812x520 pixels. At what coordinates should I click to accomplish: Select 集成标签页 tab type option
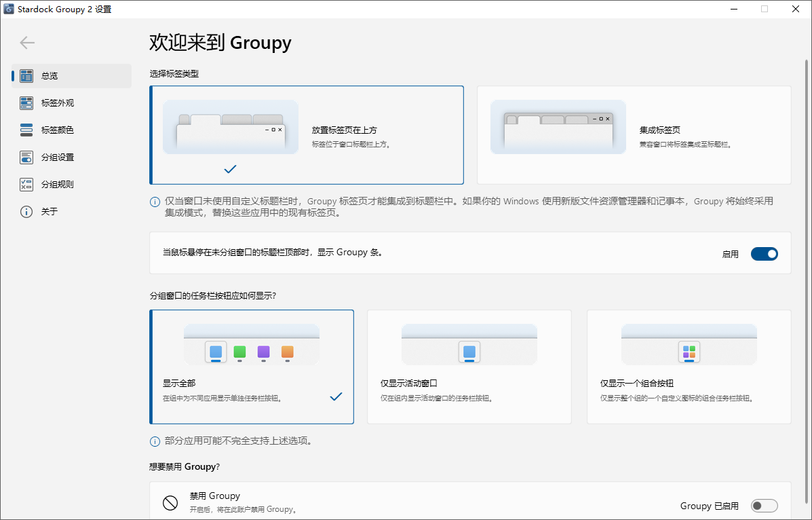[634, 135]
